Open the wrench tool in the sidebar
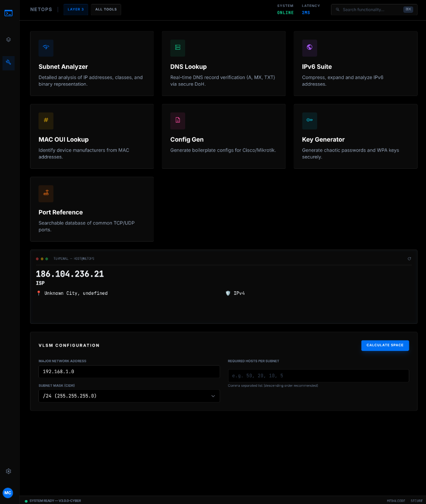426x504 pixels. pyautogui.click(x=8, y=63)
